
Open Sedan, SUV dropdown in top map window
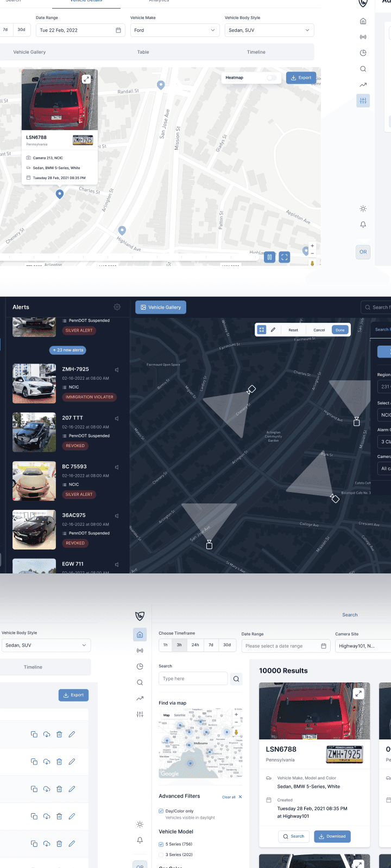269,30
